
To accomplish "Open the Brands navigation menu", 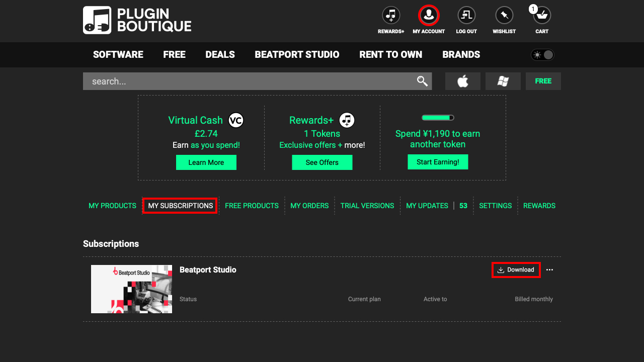I will [461, 55].
